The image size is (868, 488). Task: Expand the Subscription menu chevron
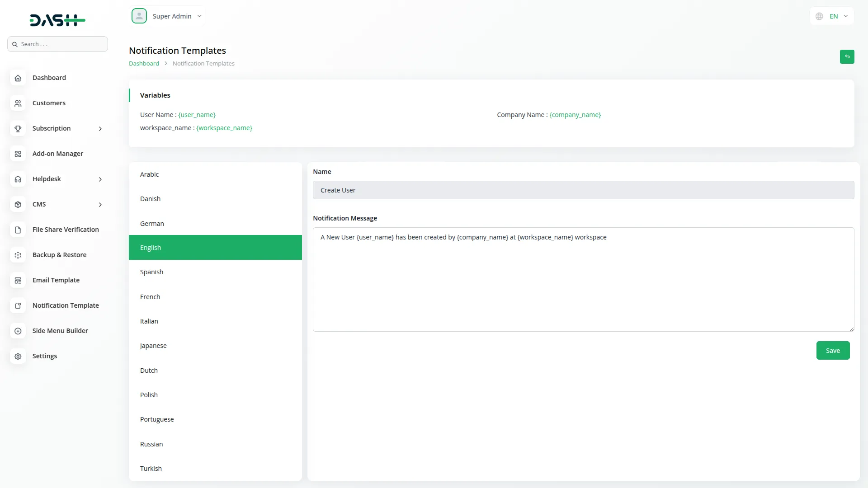pos(100,128)
